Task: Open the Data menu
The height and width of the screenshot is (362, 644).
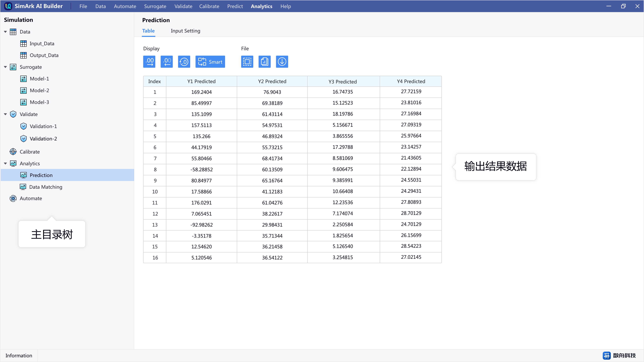Action: [100, 6]
